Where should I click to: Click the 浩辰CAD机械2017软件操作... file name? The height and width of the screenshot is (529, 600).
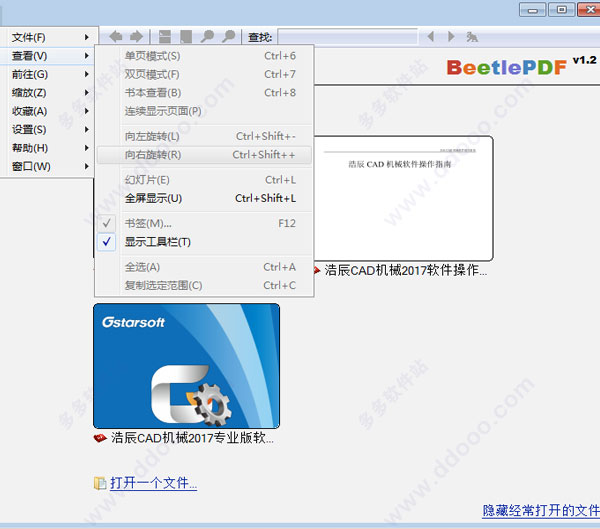[x=406, y=271]
